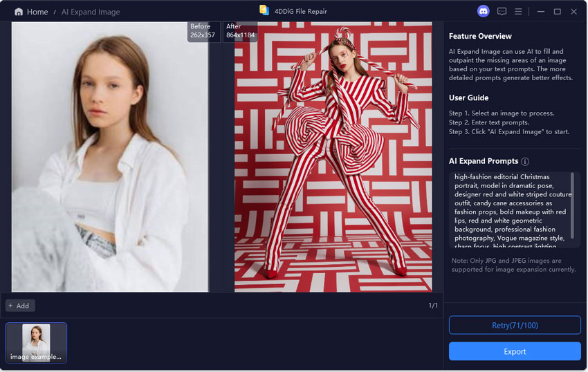Click the 4DDiG File Repair logo icon
Viewport: 588px width, 372px height.
(264, 10)
